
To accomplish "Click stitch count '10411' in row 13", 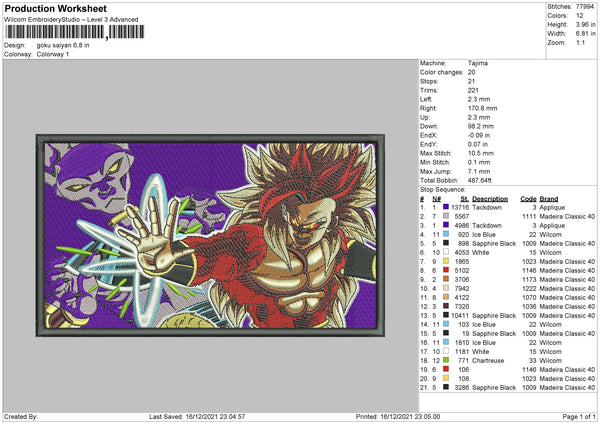I will [x=460, y=315].
